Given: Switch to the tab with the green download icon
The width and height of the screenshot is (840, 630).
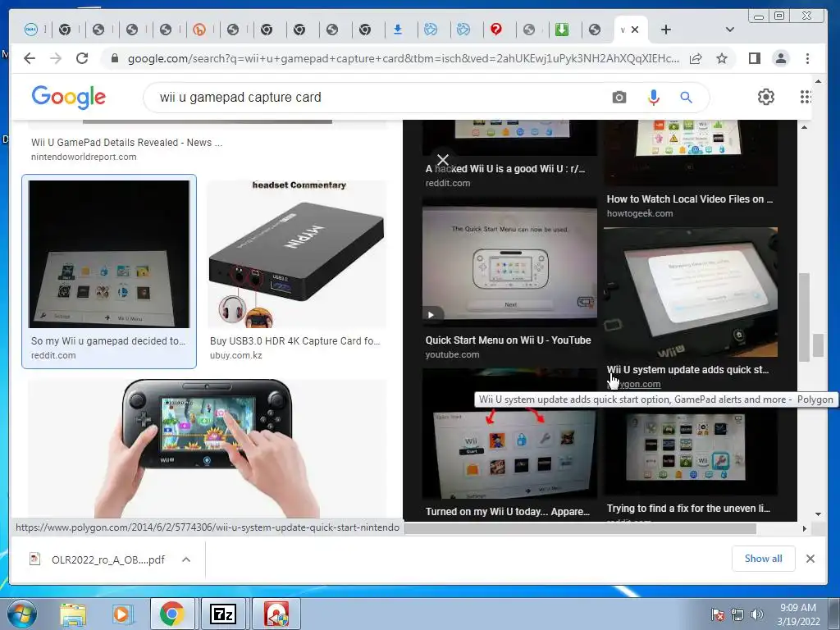Looking at the screenshot, I should 561,30.
